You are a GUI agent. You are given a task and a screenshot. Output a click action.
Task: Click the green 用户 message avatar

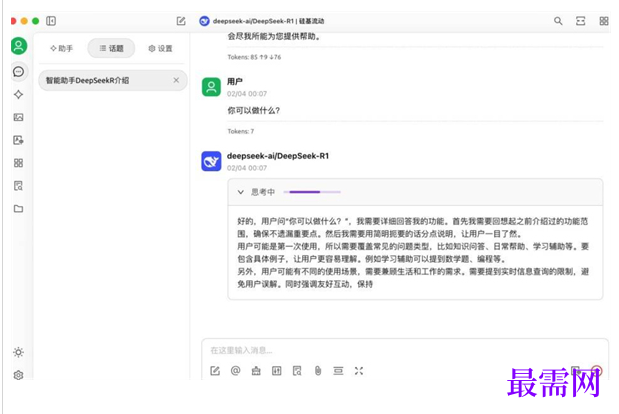(211, 87)
